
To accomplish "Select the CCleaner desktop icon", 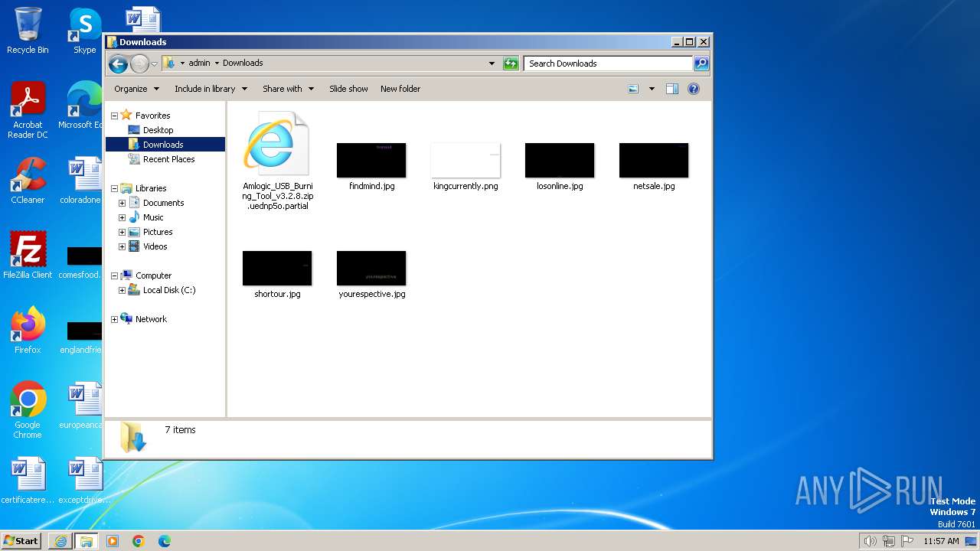I will [x=28, y=181].
